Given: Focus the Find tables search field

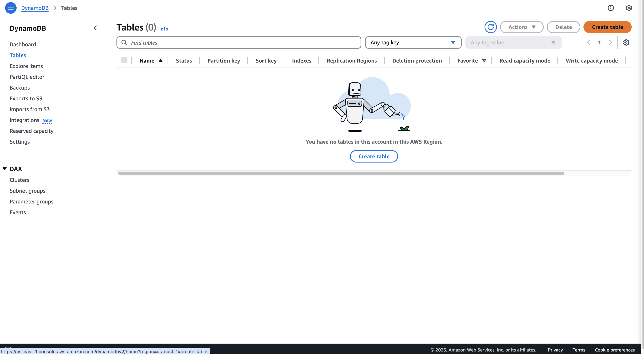Looking at the screenshot, I should click(239, 42).
